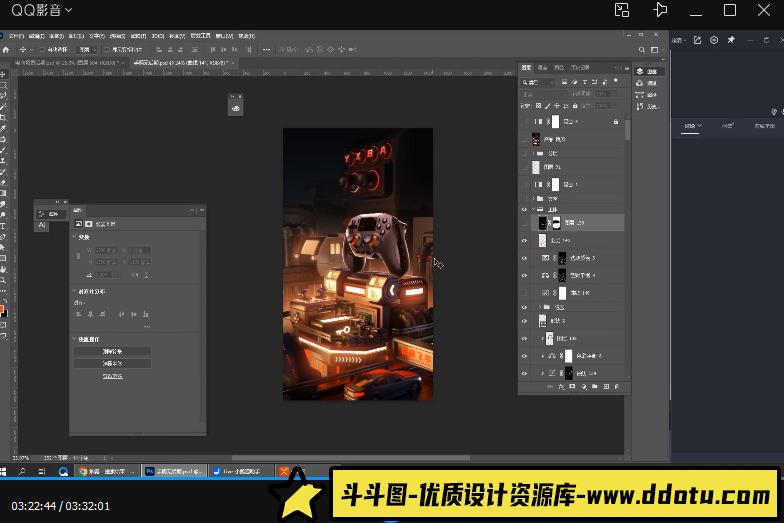Click new fill or adjustment layer icon
This screenshot has height=523, width=784.
coord(584,387)
